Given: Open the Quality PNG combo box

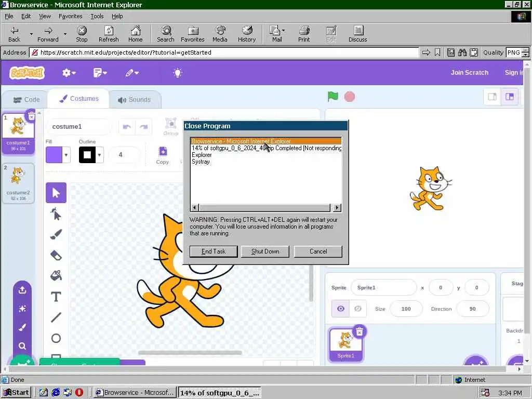Looking at the screenshot, I should tap(517, 52).
